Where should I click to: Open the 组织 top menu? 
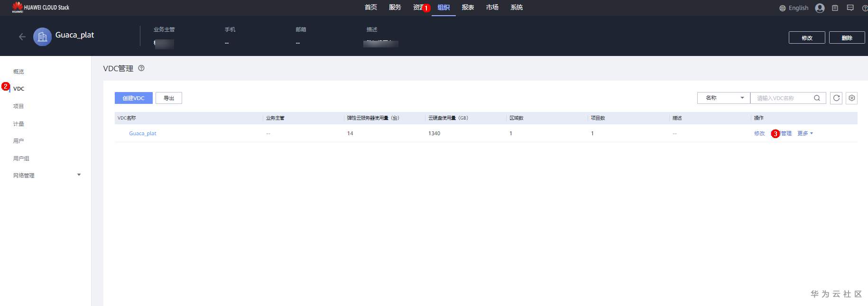[443, 7]
